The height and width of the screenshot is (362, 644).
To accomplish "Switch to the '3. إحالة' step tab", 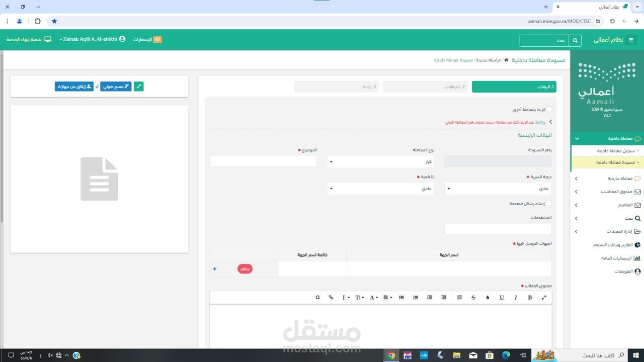I will click(x=337, y=87).
